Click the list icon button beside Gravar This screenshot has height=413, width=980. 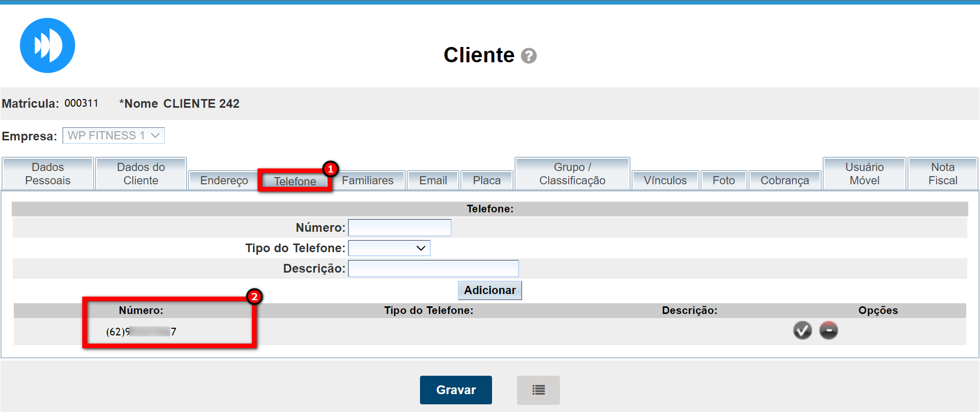pyautogui.click(x=538, y=390)
